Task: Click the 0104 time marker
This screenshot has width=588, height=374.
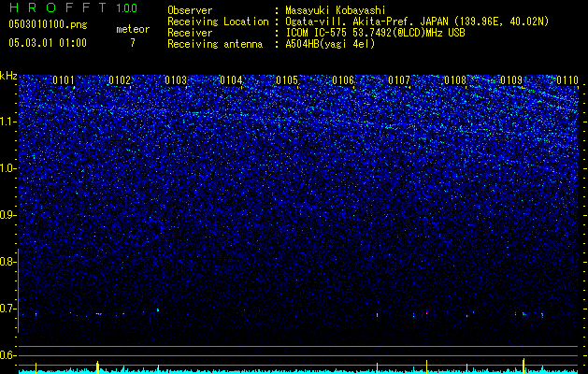Action: [231, 80]
